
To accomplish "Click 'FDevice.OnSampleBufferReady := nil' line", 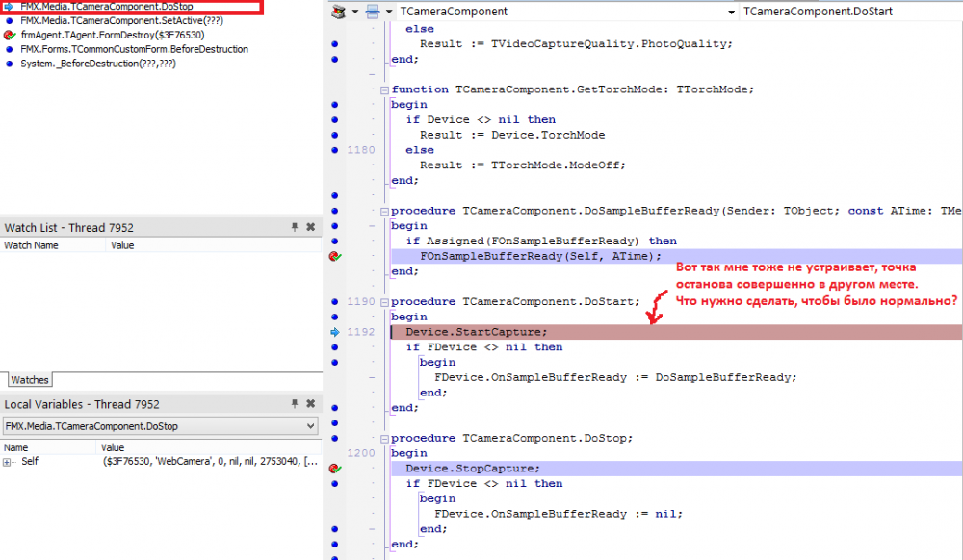I will pyautogui.click(x=559, y=514).
